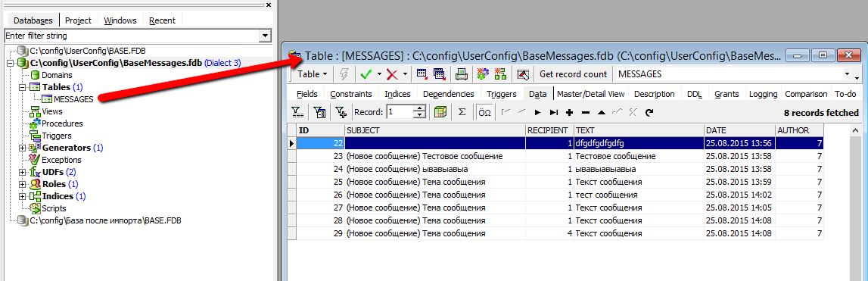Delete current record with minus button
Viewport: 868px width, 281px height.
point(586,113)
